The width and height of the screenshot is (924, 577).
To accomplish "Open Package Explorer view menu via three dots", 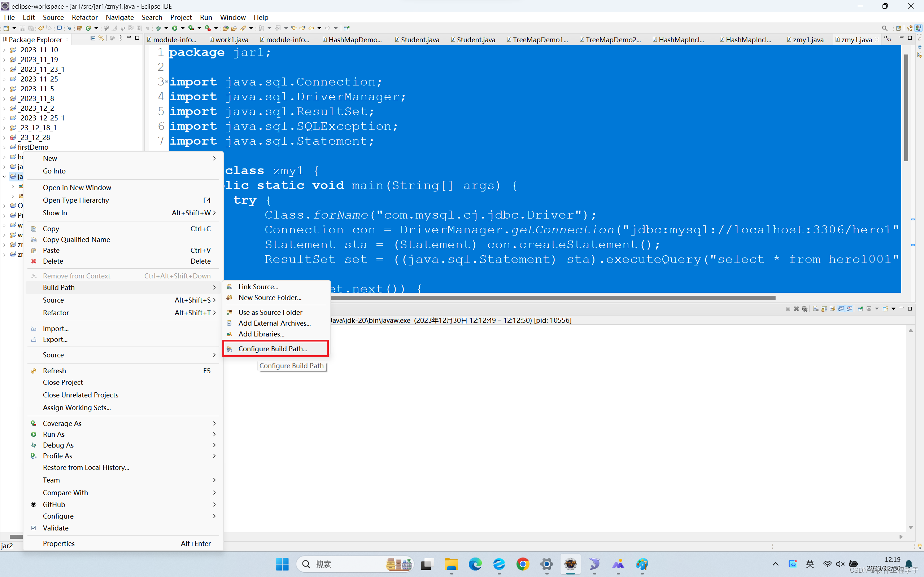I will [121, 38].
